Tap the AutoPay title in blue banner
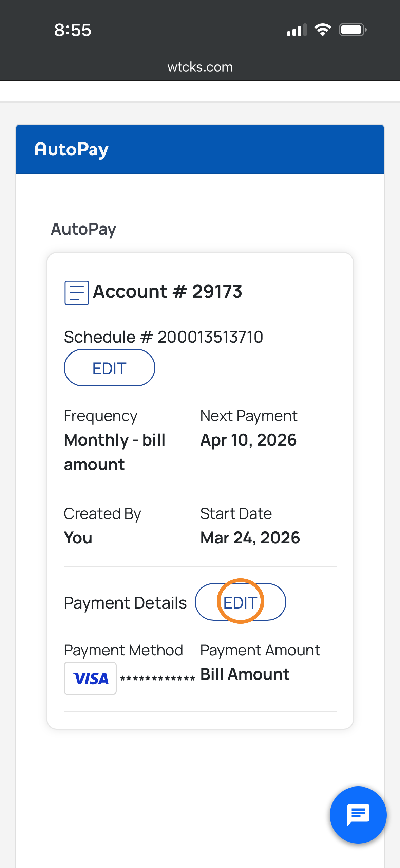This screenshot has height=868, width=400. (72, 149)
